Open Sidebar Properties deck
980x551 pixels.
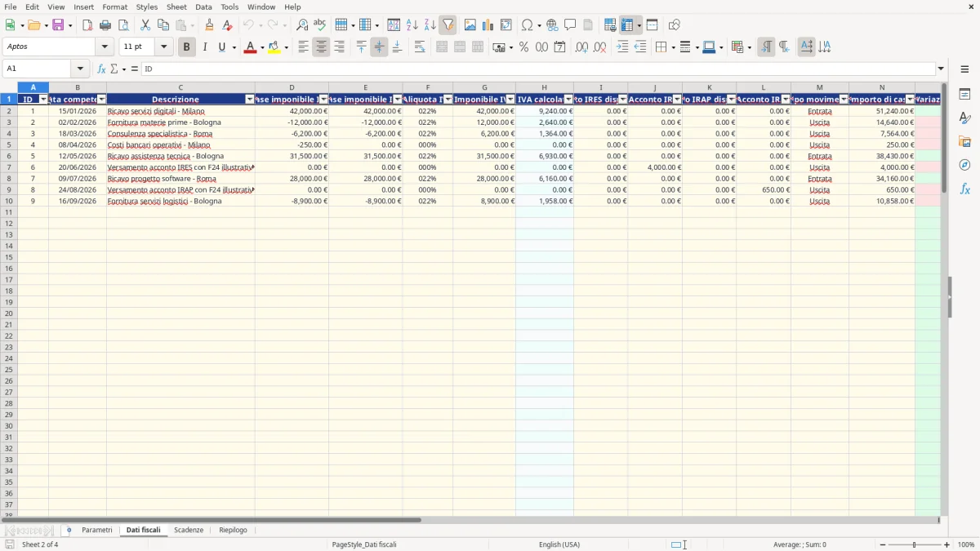(964, 94)
